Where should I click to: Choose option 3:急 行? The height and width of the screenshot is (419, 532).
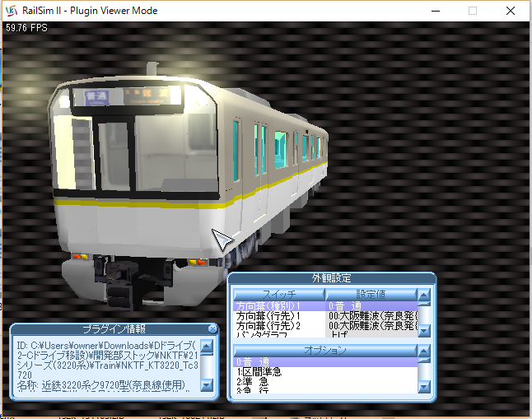pyautogui.click(x=325, y=390)
